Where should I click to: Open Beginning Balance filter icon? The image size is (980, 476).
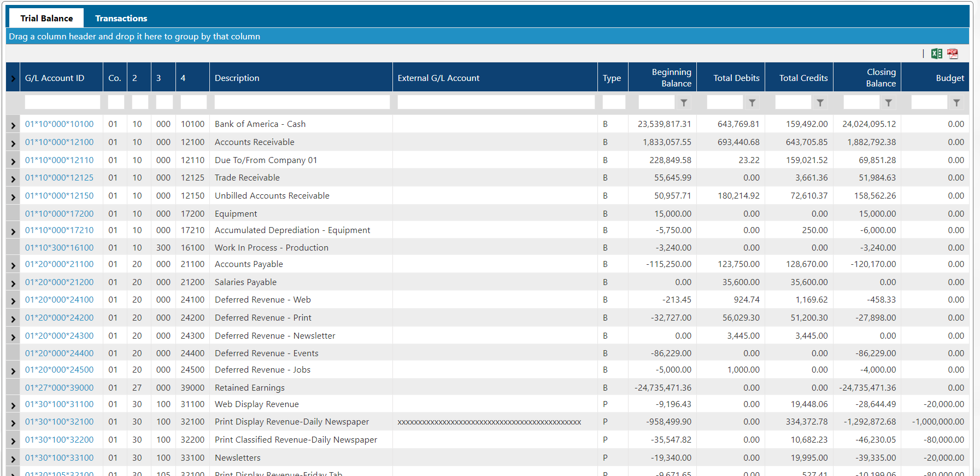click(x=684, y=103)
